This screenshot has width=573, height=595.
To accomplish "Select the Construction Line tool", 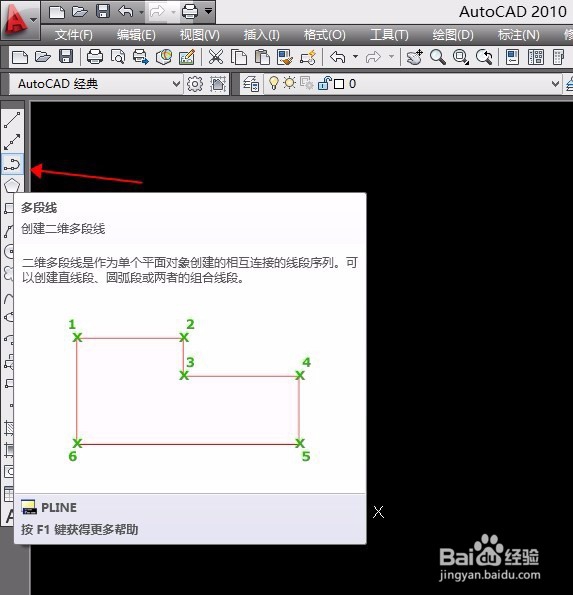I will (12, 142).
